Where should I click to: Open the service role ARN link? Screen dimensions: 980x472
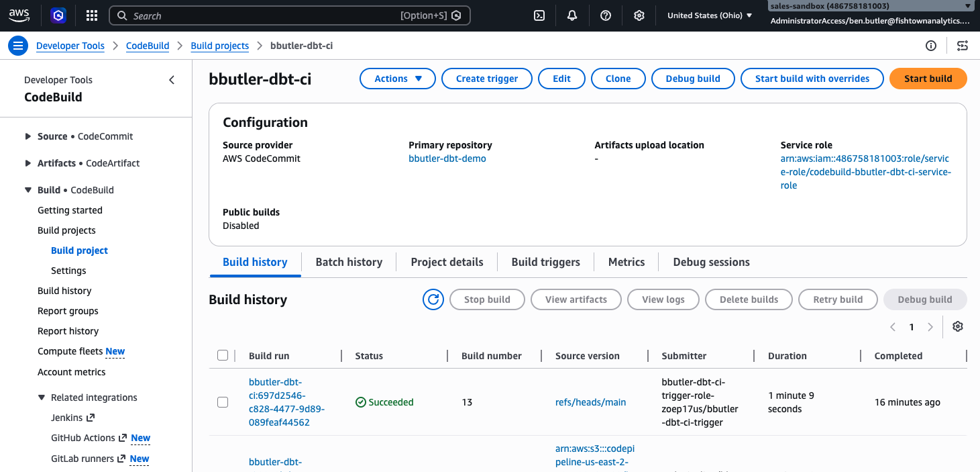(865, 172)
